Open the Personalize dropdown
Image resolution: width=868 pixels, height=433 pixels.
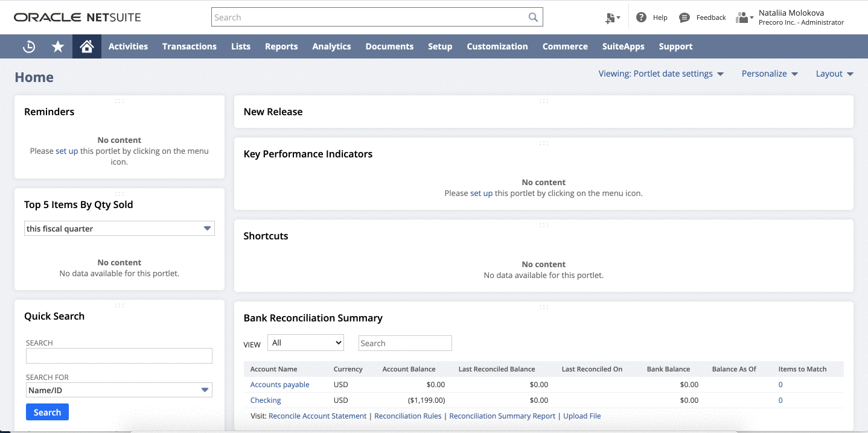click(769, 73)
